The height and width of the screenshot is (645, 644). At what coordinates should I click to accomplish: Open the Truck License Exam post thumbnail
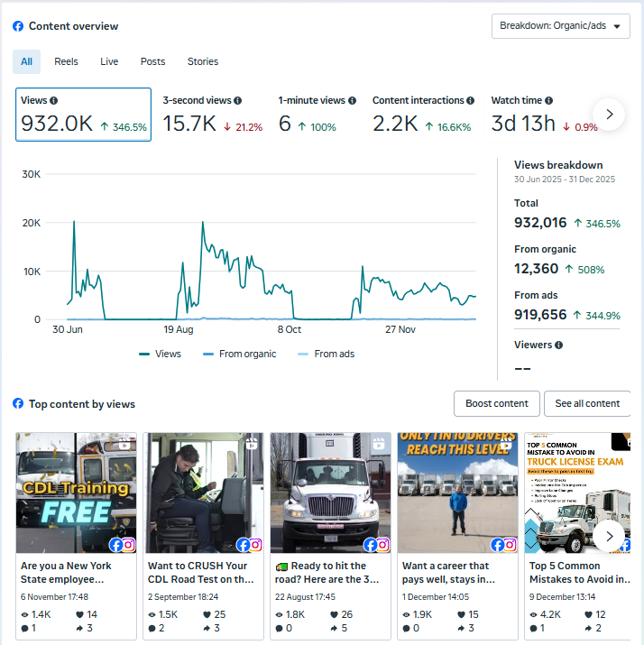click(578, 493)
